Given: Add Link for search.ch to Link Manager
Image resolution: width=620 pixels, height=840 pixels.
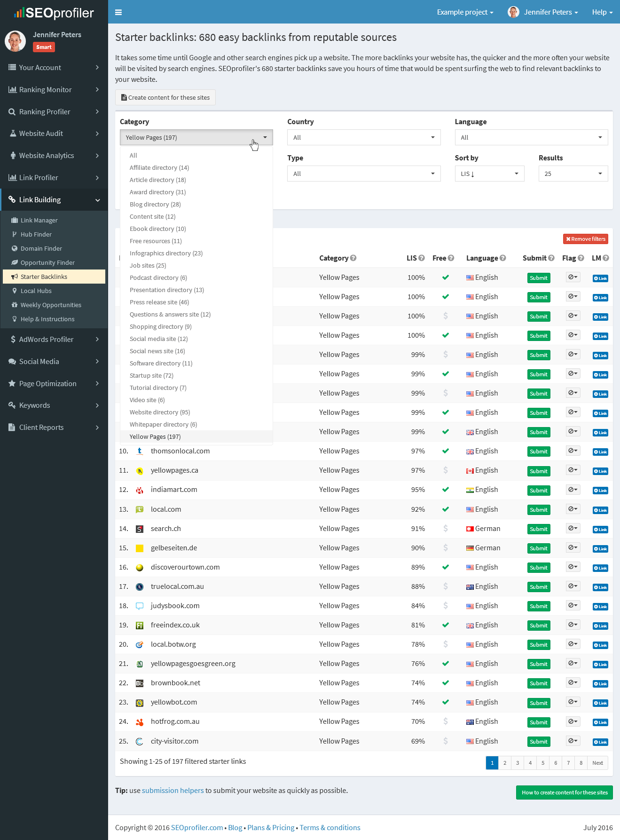Looking at the screenshot, I should point(600,530).
